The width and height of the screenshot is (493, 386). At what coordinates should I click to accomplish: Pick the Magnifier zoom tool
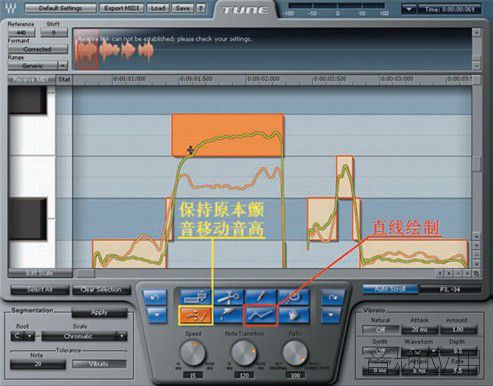[x=294, y=296]
